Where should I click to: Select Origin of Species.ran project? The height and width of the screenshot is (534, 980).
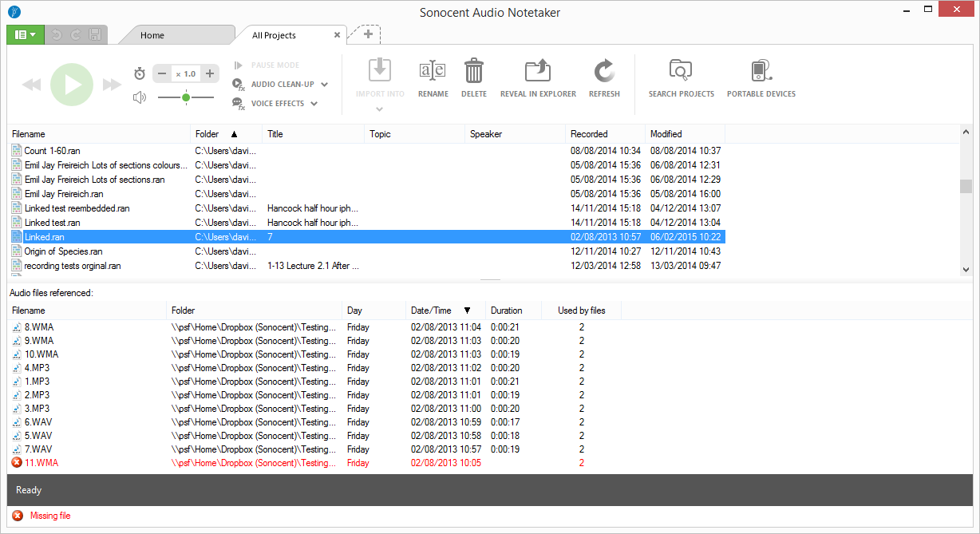click(x=366, y=251)
